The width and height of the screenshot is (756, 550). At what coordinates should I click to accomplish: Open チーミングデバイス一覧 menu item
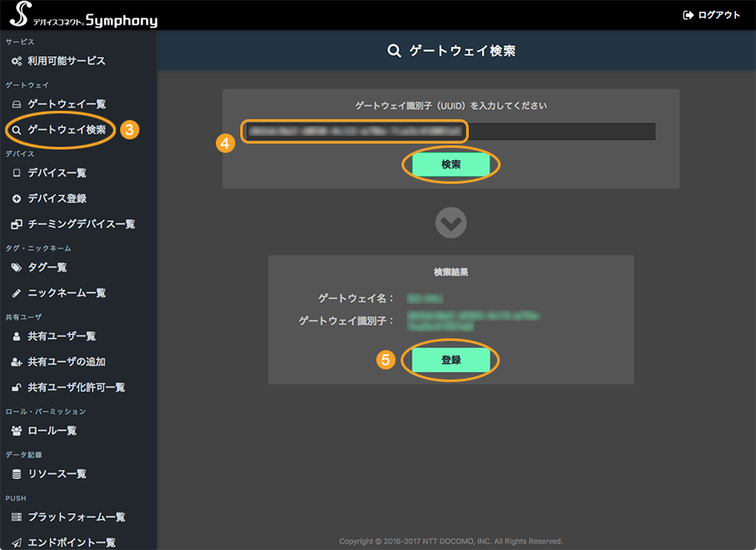(x=81, y=223)
